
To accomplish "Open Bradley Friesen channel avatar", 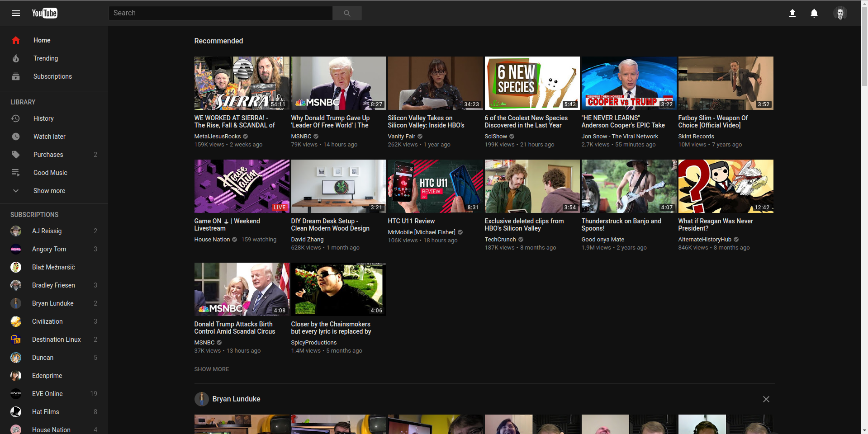I will point(16,285).
